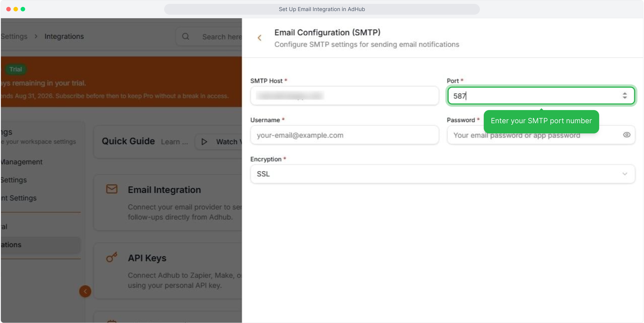This screenshot has height=323, width=644.
Task: Minimize the window with the yellow button
Action: pos(16,9)
